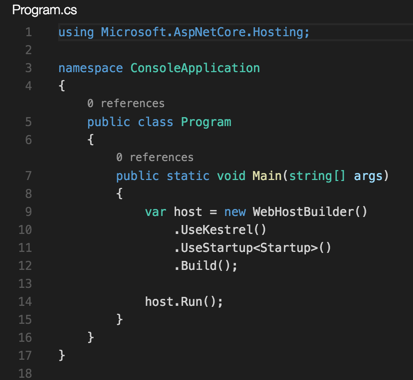
Task: Open the '0 references' CodeLens above class Program
Action: (126, 103)
